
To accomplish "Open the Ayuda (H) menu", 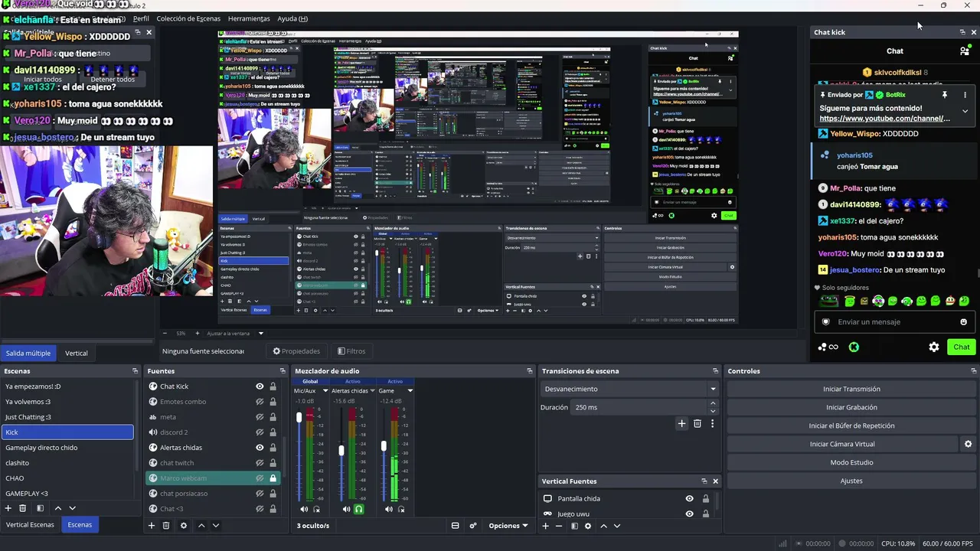I will click(x=292, y=18).
